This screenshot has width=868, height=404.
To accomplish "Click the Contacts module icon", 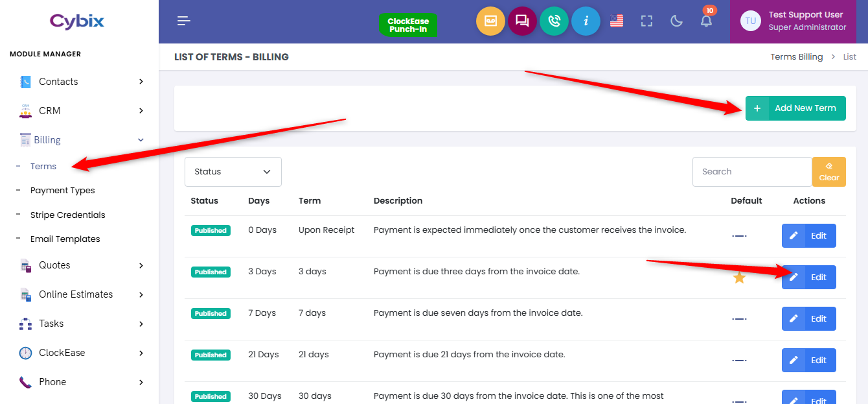I will point(25,82).
